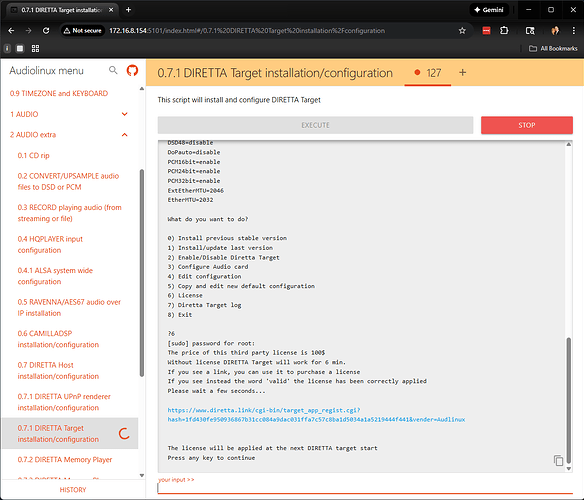The width and height of the screenshot is (584, 500).
Task: Expand the 1 AUDIO menu section
Action: coord(69,114)
